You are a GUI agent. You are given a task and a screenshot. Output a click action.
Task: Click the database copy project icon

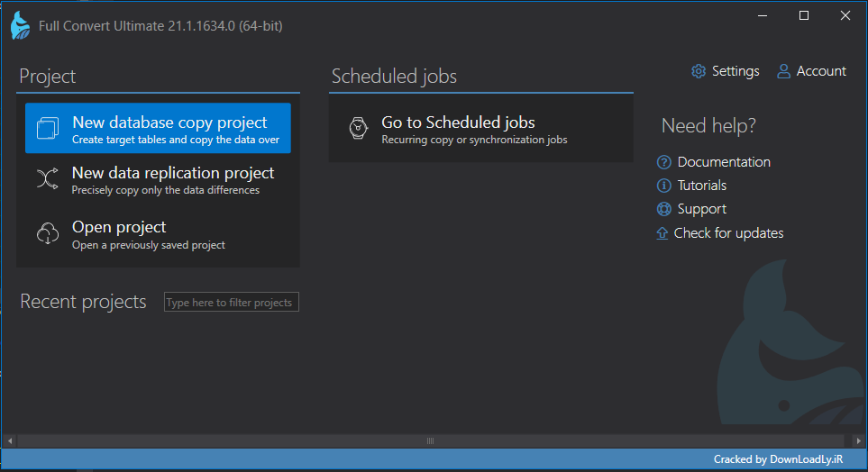point(48,128)
